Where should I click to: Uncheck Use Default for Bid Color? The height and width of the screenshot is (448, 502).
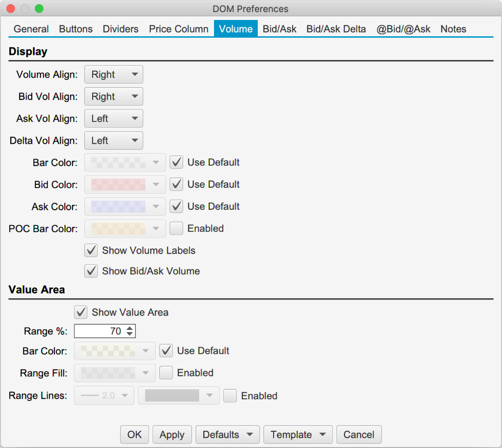click(176, 185)
